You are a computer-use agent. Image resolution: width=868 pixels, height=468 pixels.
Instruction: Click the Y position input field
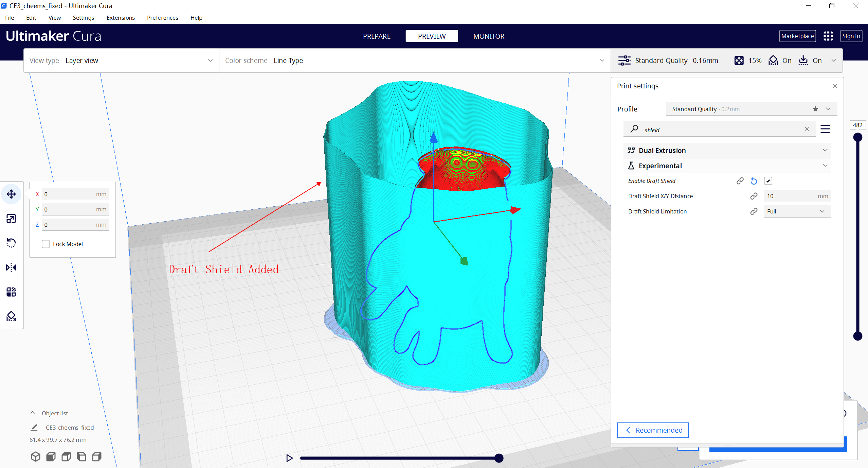click(75, 209)
